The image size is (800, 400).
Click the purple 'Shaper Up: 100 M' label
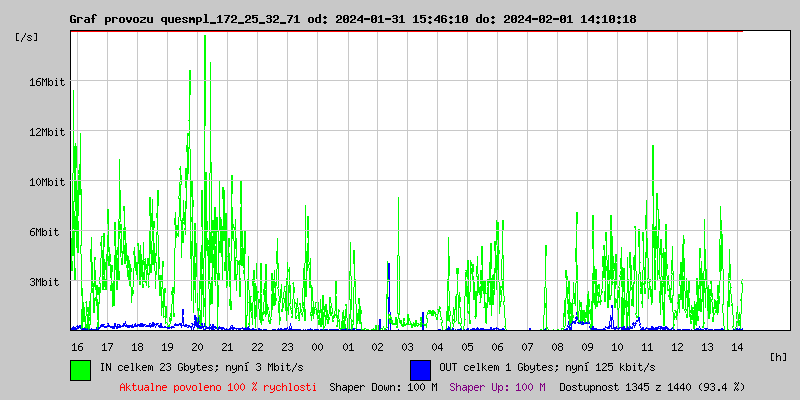coord(497,386)
